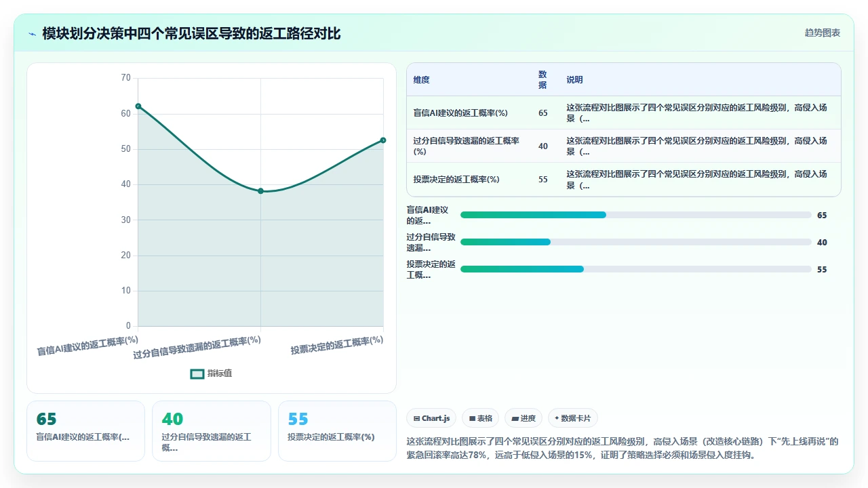Click the chart's lowest data point near 38

260,191
